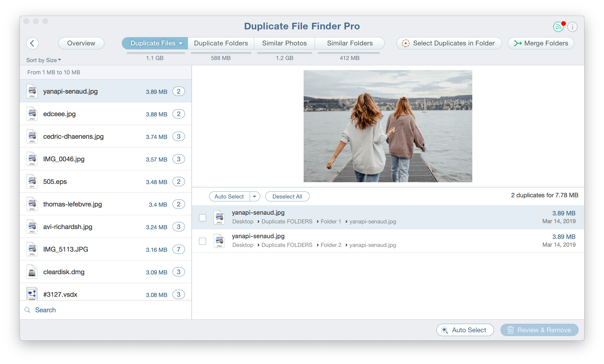Screen dimensions: 604x364
Task: Toggle checkbox for first yanapi-senaud.jpg duplicate
Action: click(x=203, y=218)
